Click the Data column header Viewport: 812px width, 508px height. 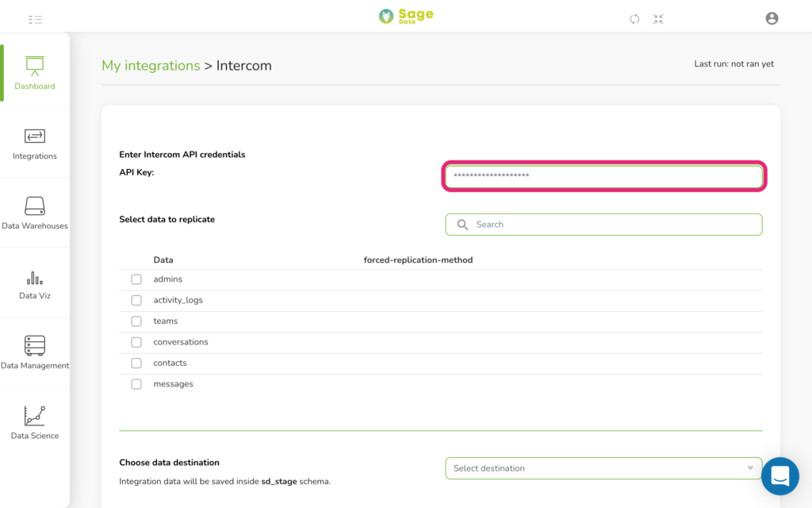coord(163,260)
